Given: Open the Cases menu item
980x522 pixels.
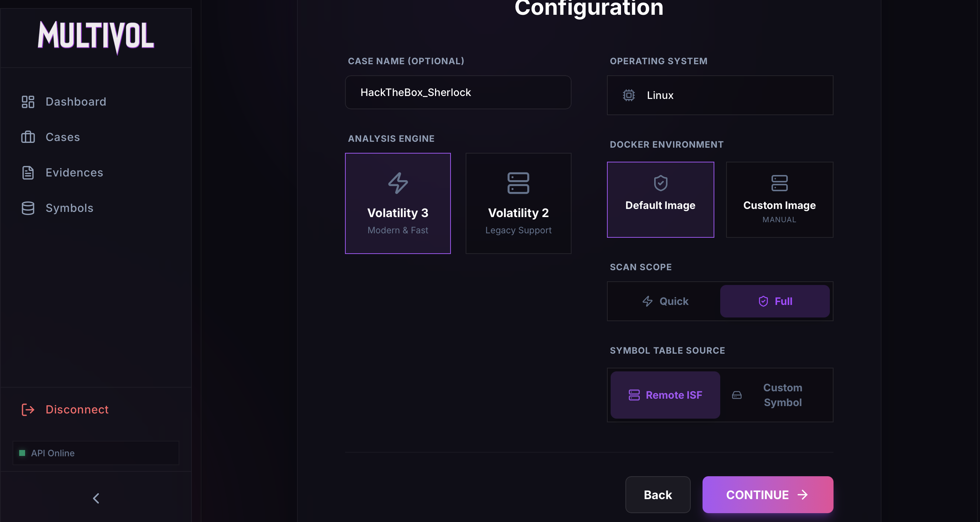Looking at the screenshot, I should pos(63,137).
